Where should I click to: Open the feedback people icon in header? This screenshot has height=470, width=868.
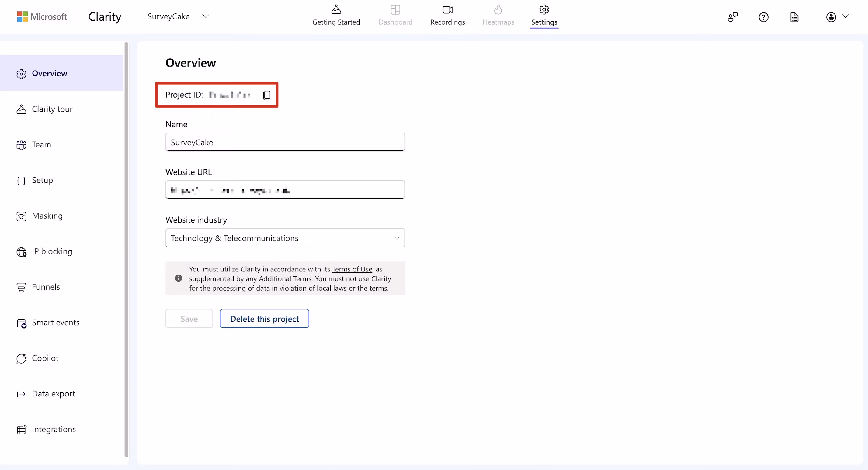(x=733, y=17)
